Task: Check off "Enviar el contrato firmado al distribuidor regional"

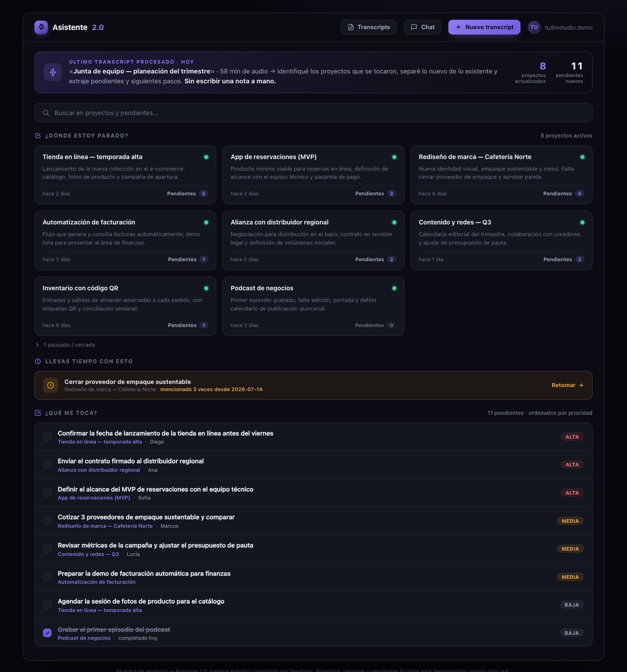Action: tap(47, 465)
